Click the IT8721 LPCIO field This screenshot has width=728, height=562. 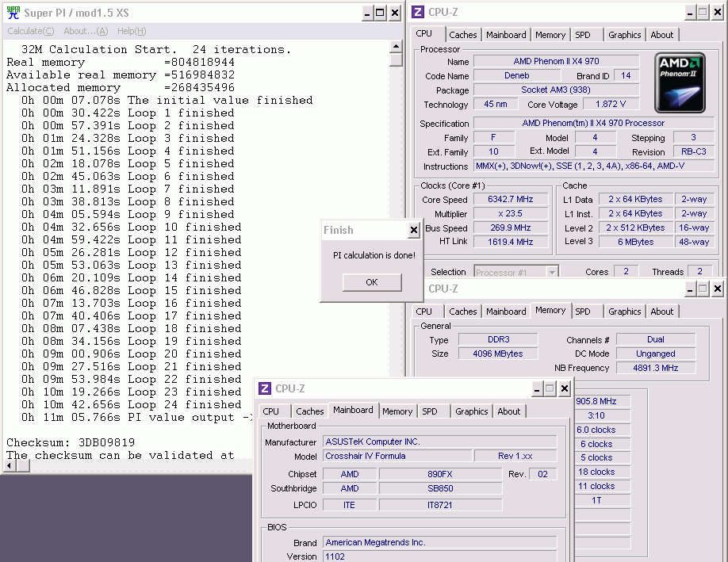pyautogui.click(x=440, y=505)
